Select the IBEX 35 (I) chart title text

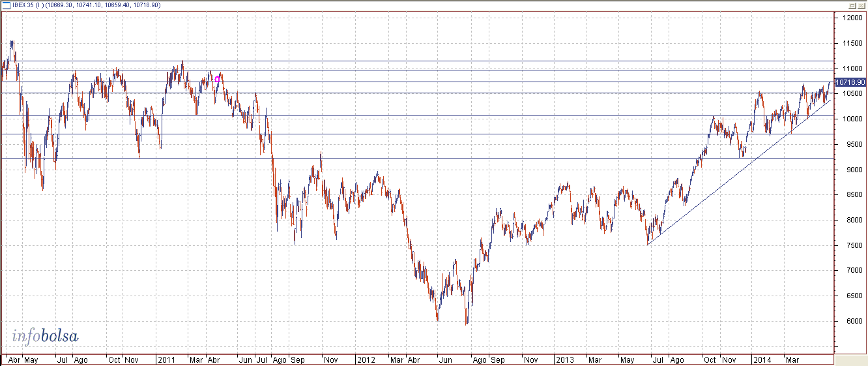coord(27,5)
